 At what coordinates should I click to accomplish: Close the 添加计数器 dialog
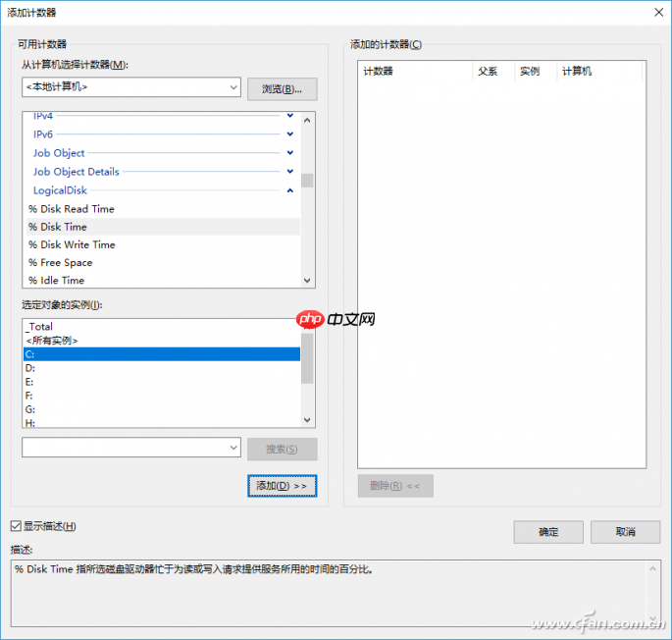pos(658,13)
